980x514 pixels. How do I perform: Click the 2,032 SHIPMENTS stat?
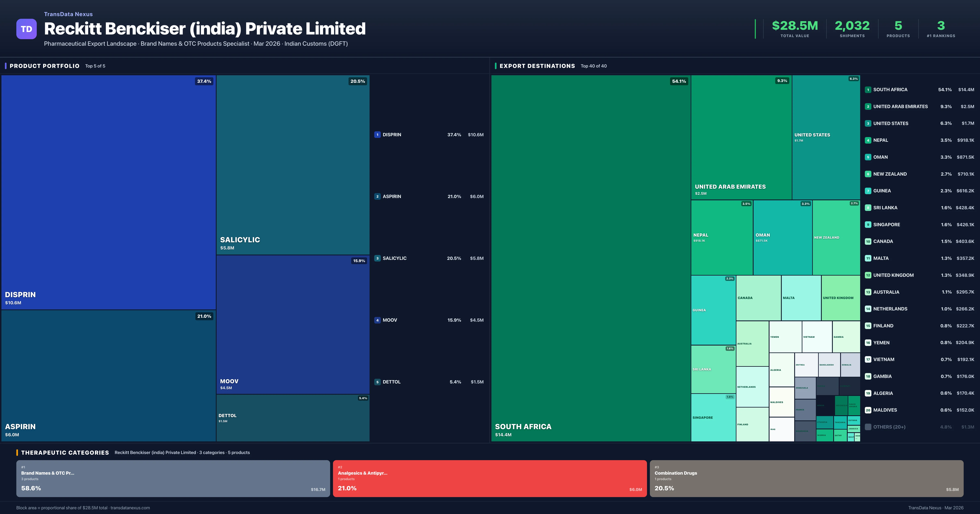coord(852,29)
